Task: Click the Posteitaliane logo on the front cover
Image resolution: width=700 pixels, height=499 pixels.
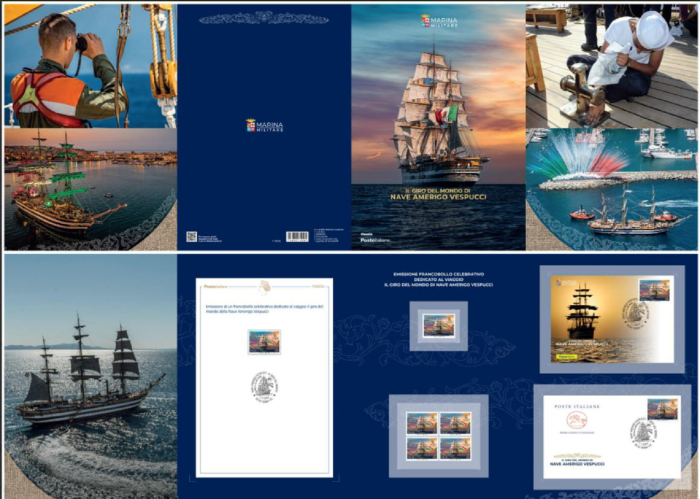Action: point(375,240)
